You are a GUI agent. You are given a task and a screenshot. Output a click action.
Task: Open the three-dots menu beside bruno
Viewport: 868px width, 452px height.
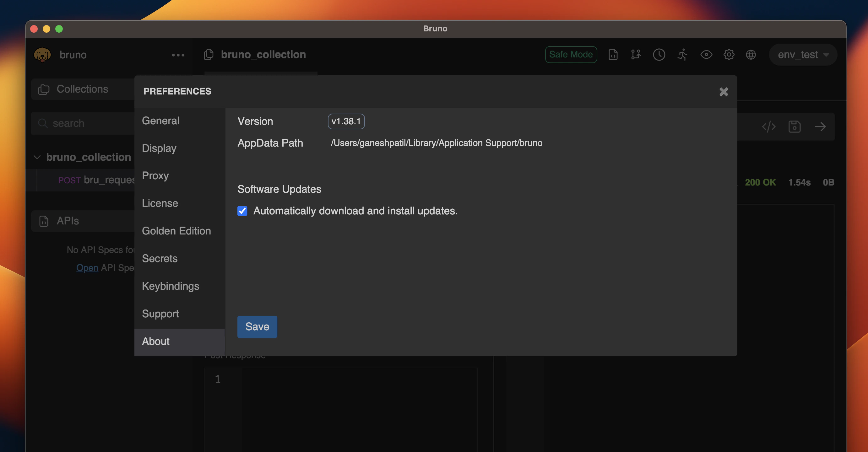click(178, 55)
